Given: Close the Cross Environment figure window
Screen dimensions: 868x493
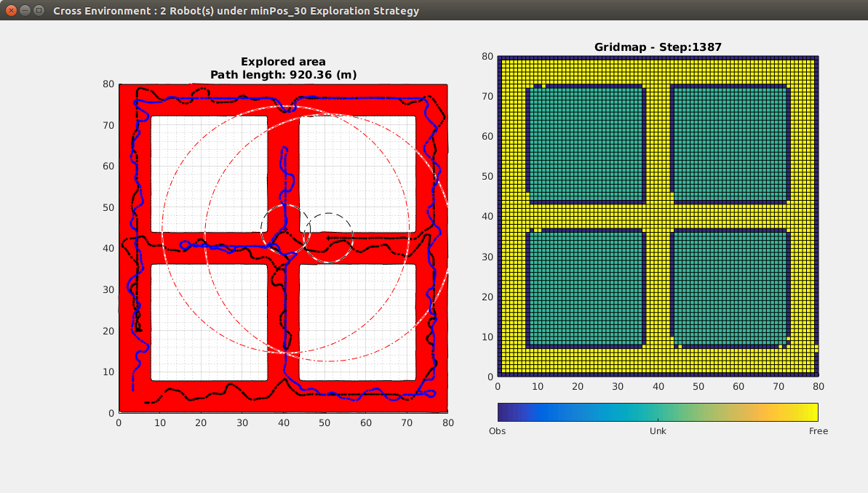Looking at the screenshot, I should click(9, 11).
